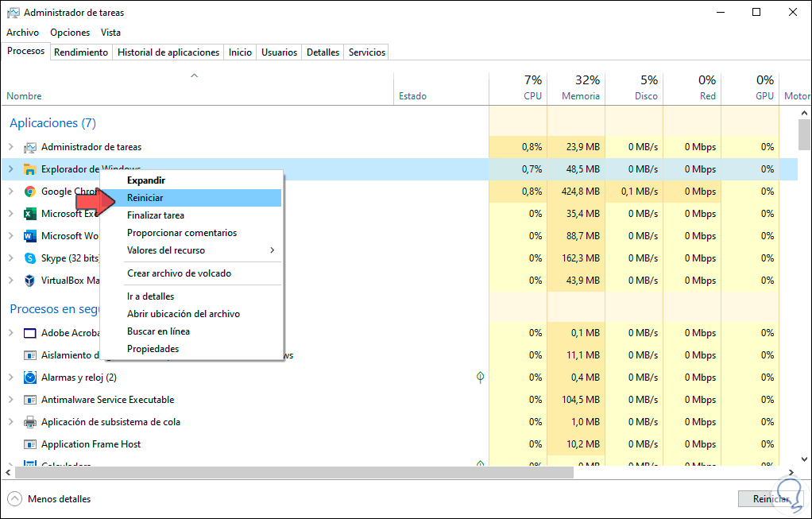Expand the Alarmas y reloj process group
The image size is (812, 519).
(10, 378)
